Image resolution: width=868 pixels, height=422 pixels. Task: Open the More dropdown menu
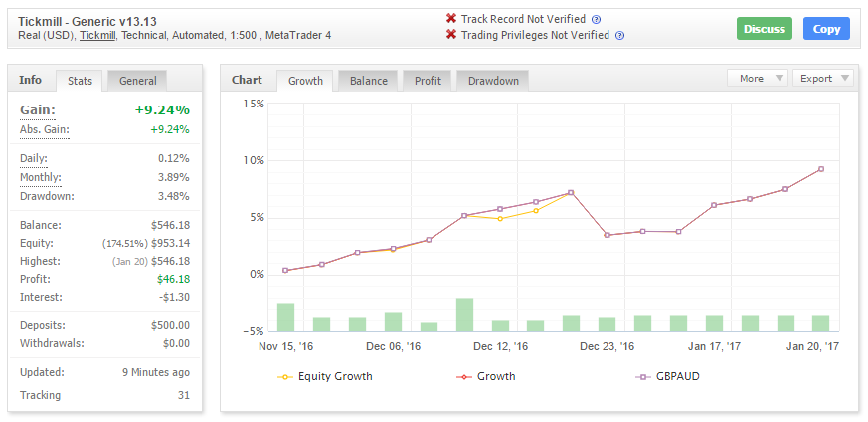tap(758, 78)
